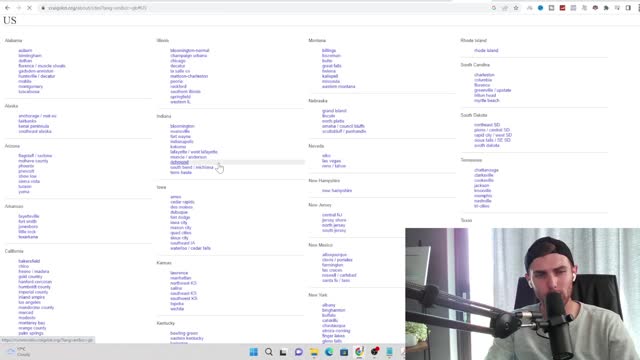Open the chattanooga link under Tennessee

point(486,170)
